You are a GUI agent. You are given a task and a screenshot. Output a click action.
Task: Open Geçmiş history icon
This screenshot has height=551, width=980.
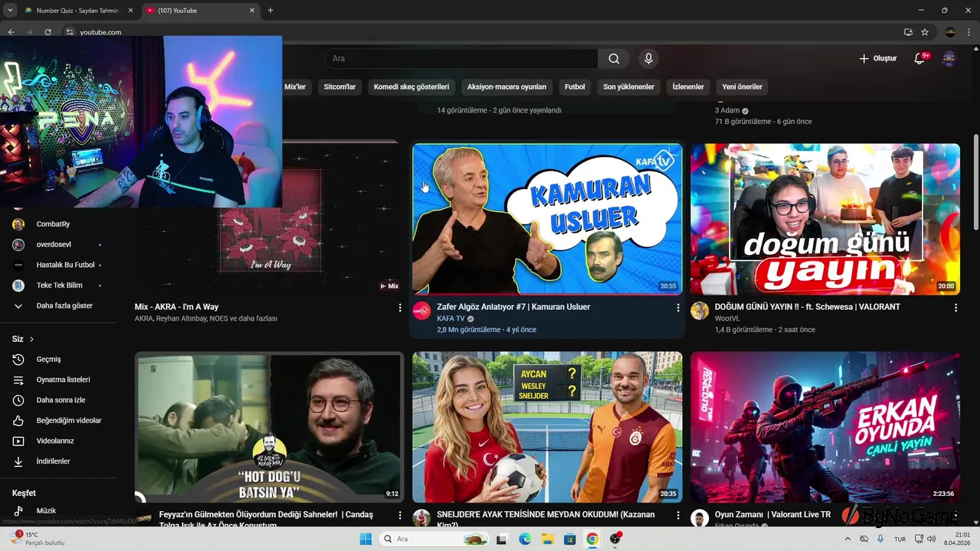pyautogui.click(x=18, y=360)
